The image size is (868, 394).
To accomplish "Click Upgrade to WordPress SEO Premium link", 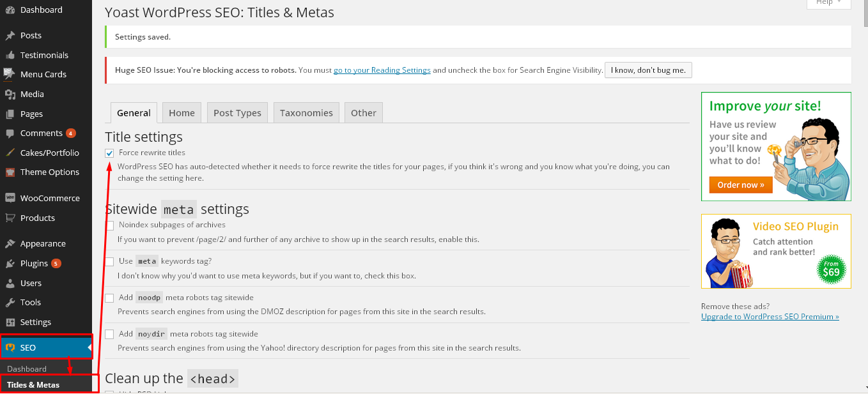I will [x=770, y=317].
